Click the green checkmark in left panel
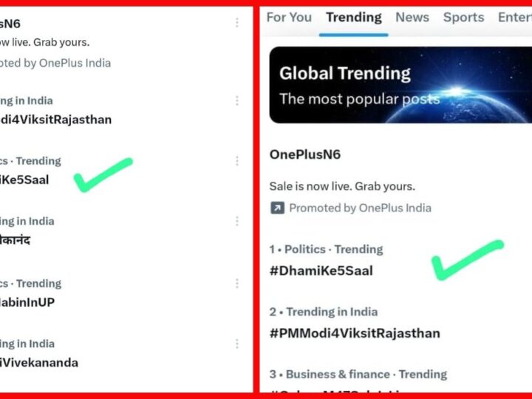 point(103,175)
